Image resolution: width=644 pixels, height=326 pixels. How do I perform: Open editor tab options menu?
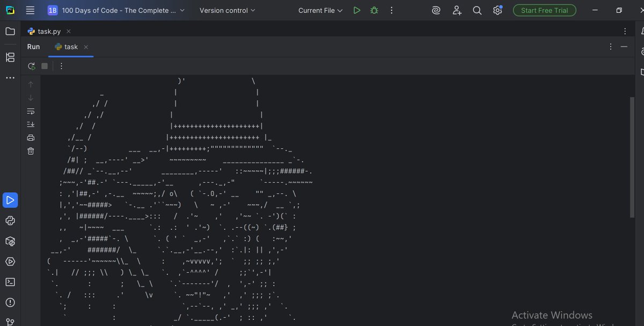(x=625, y=31)
